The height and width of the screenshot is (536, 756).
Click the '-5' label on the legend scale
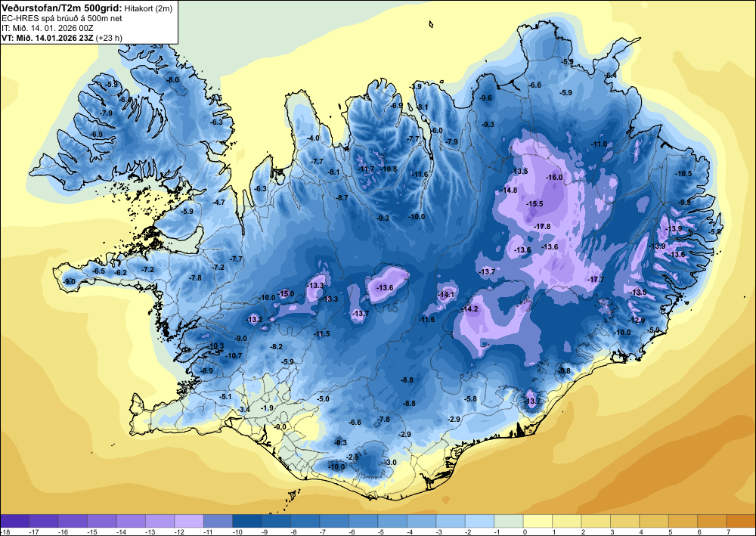pos(381,531)
